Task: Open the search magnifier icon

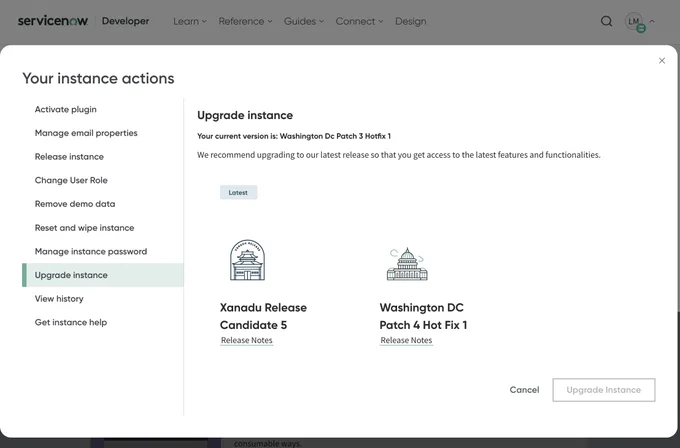Action: (x=606, y=21)
